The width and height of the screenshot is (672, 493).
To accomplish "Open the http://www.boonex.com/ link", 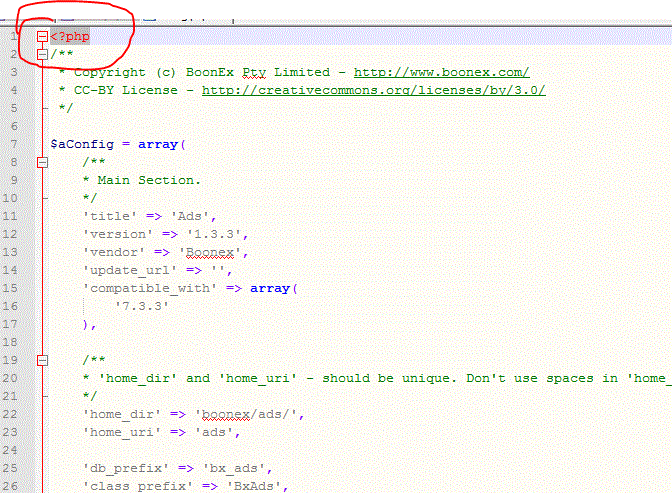I will click(441, 73).
